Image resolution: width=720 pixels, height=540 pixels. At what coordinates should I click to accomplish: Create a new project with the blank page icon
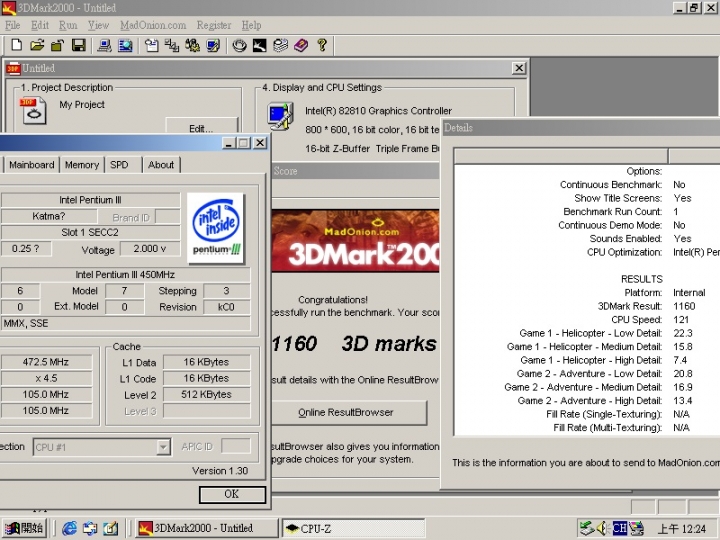17,45
